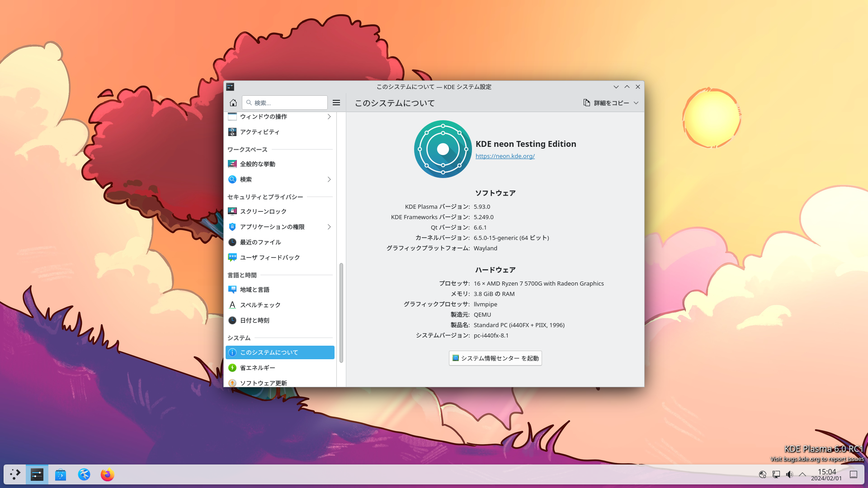Open Spell Check settings (スペルチェック)
This screenshot has height=488, width=868.
(x=260, y=305)
